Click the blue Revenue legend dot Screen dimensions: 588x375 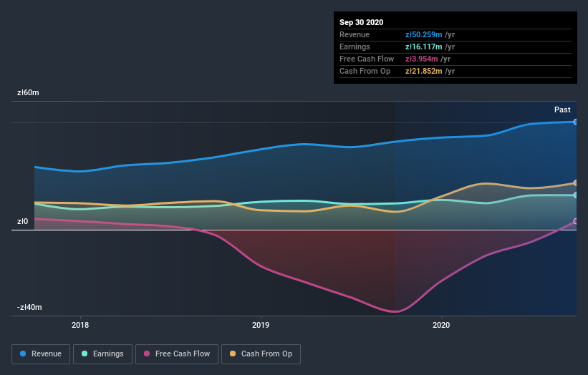tap(23, 354)
